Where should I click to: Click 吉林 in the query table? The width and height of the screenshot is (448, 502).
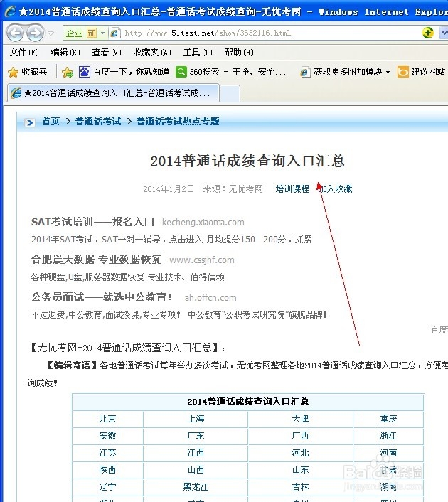(x=300, y=487)
